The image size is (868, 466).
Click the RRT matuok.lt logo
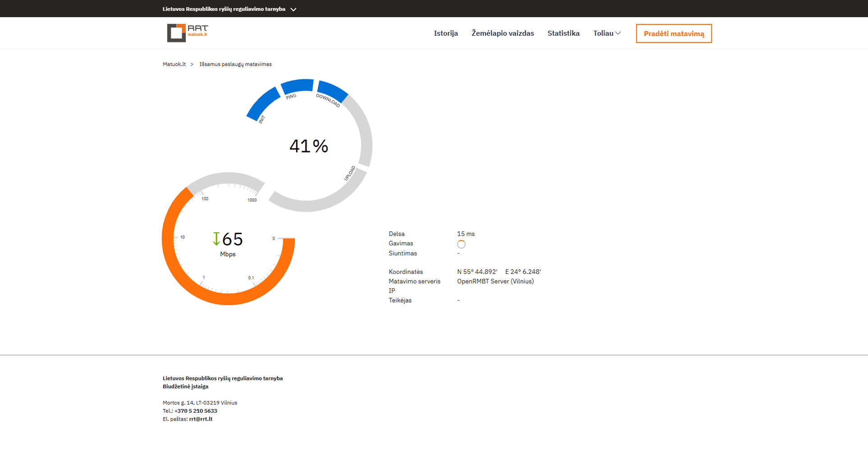click(x=188, y=33)
